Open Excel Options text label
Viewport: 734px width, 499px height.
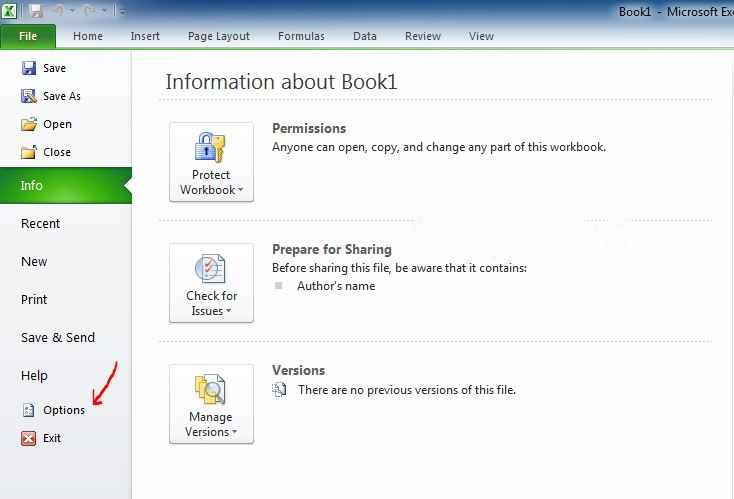point(64,410)
